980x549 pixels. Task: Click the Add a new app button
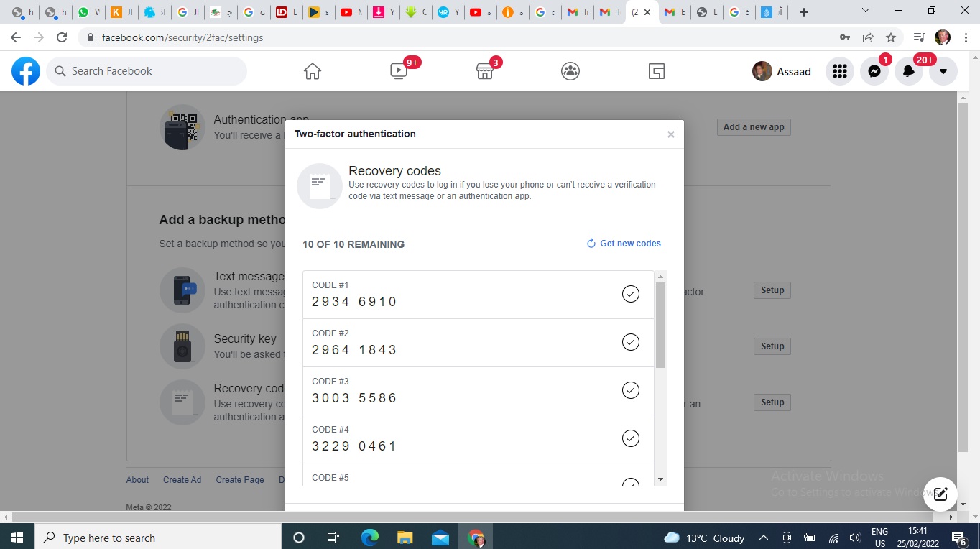tap(754, 127)
